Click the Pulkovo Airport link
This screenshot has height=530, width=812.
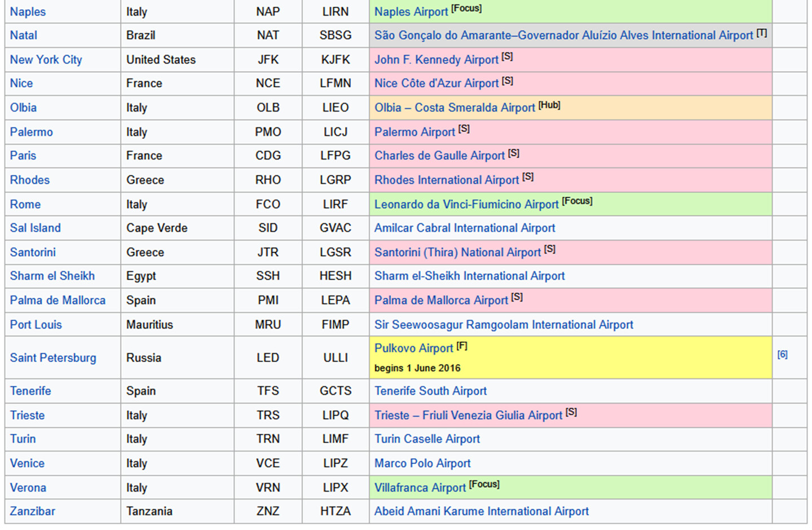[413, 348]
